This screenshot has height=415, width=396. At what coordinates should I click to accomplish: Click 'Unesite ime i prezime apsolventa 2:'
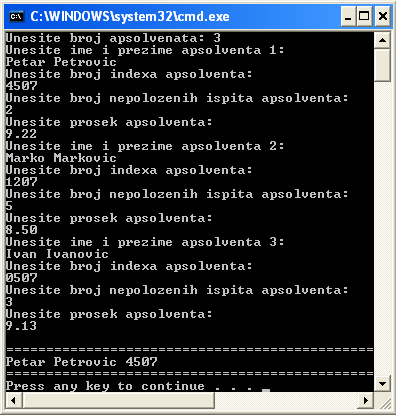click(145, 146)
